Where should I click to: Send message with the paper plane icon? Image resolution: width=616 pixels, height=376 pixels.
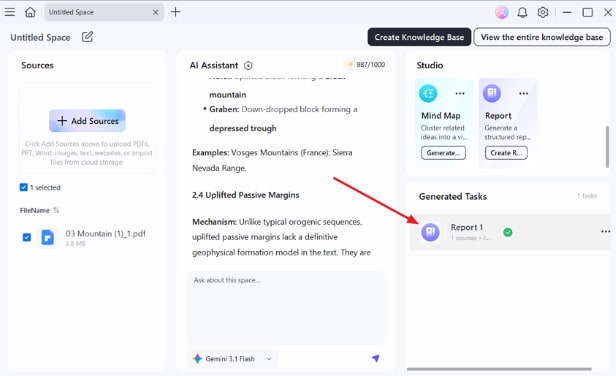coord(376,358)
